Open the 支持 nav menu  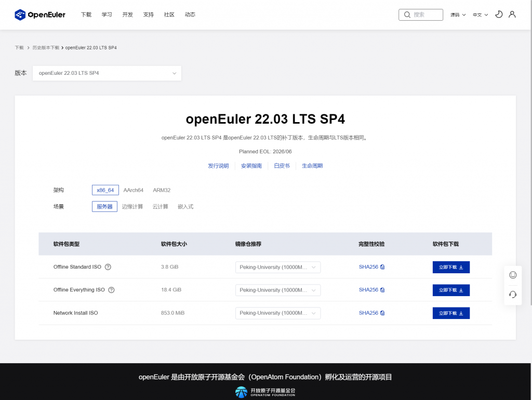[148, 14]
